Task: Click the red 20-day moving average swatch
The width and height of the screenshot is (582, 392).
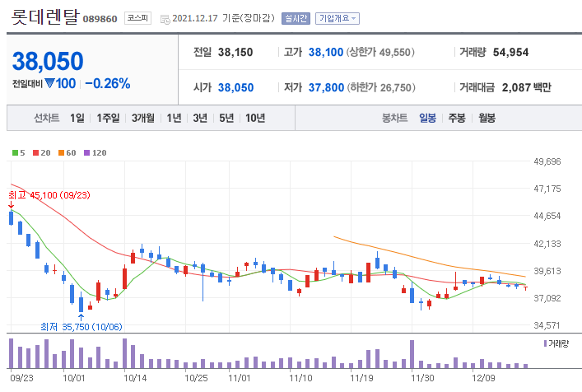Action: click(x=36, y=153)
